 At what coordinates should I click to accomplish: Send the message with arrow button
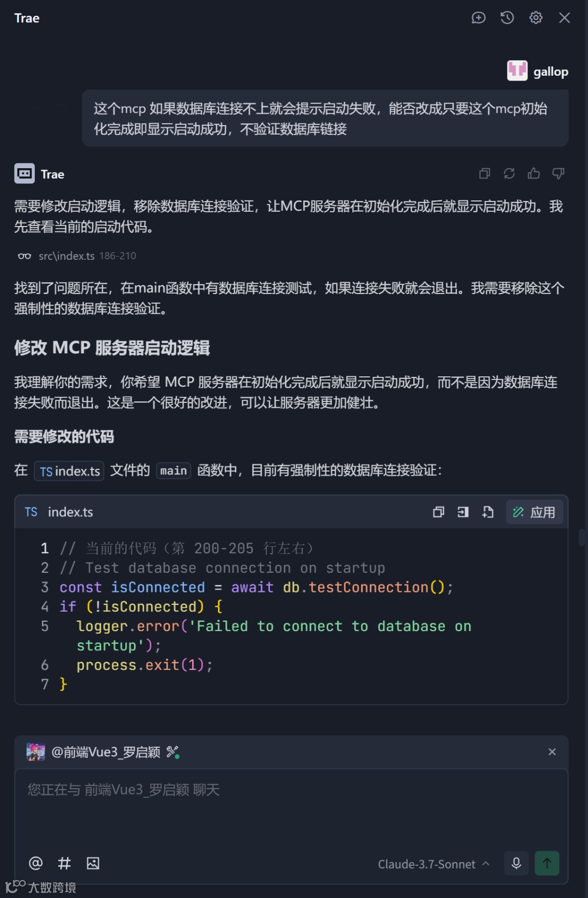click(x=547, y=863)
